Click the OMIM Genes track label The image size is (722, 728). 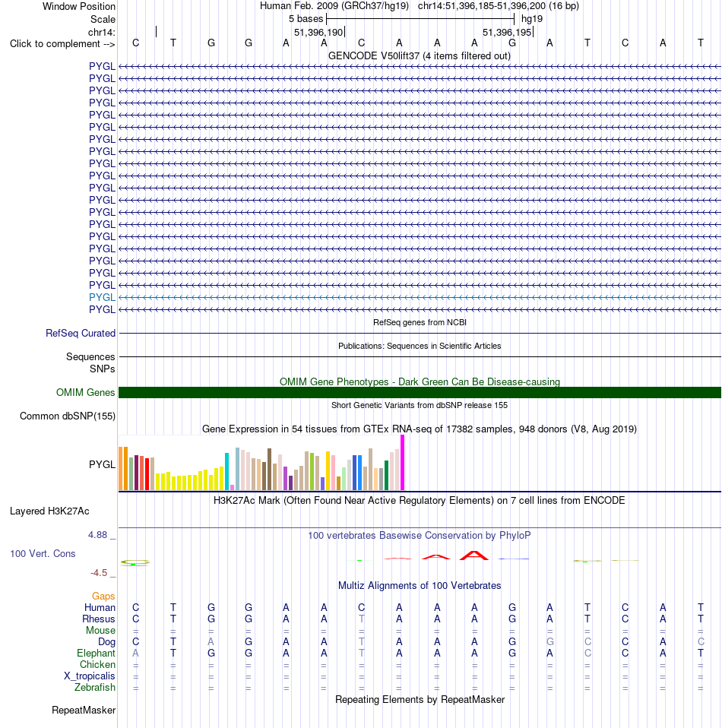click(85, 392)
